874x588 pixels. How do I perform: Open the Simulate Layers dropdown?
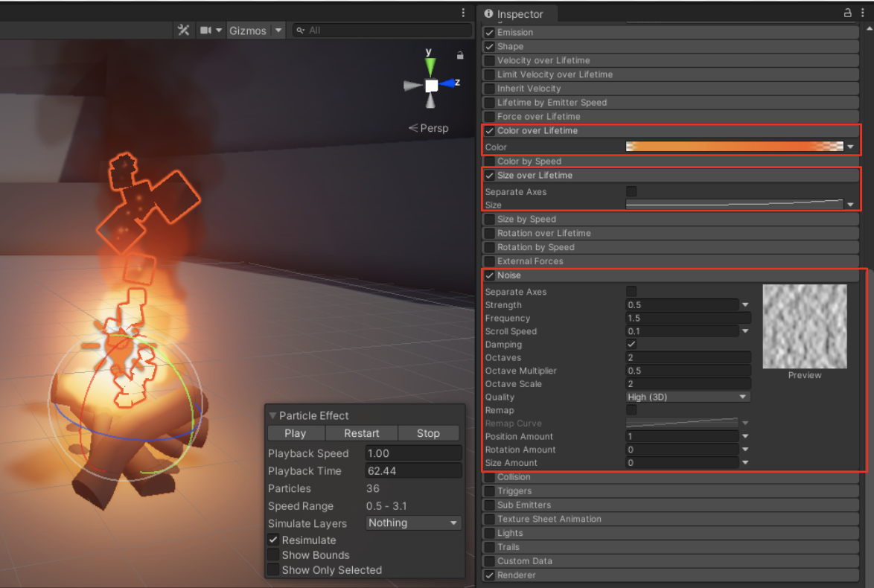coord(413,523)
